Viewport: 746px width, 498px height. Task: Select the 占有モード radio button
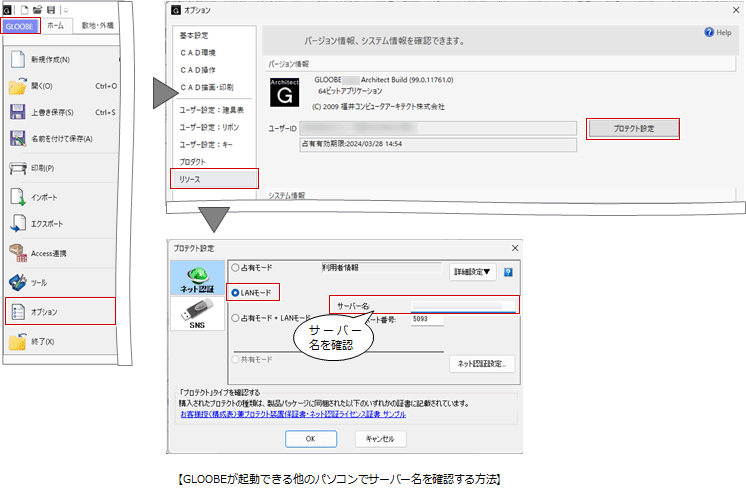[x=236, y=268]
